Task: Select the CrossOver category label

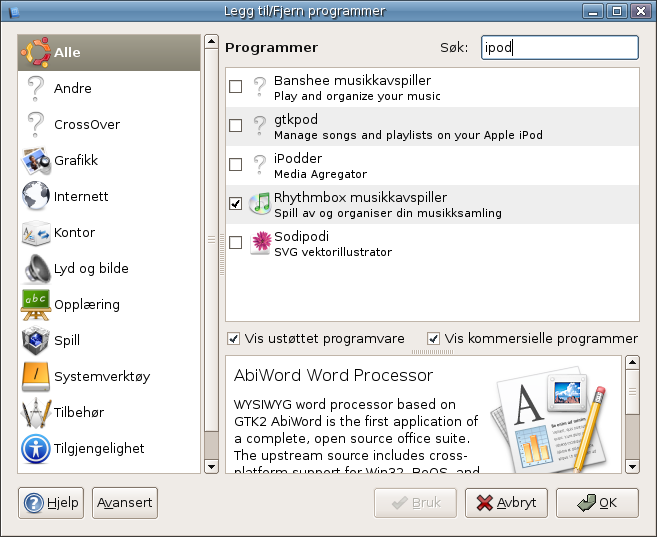Action: 87,124
